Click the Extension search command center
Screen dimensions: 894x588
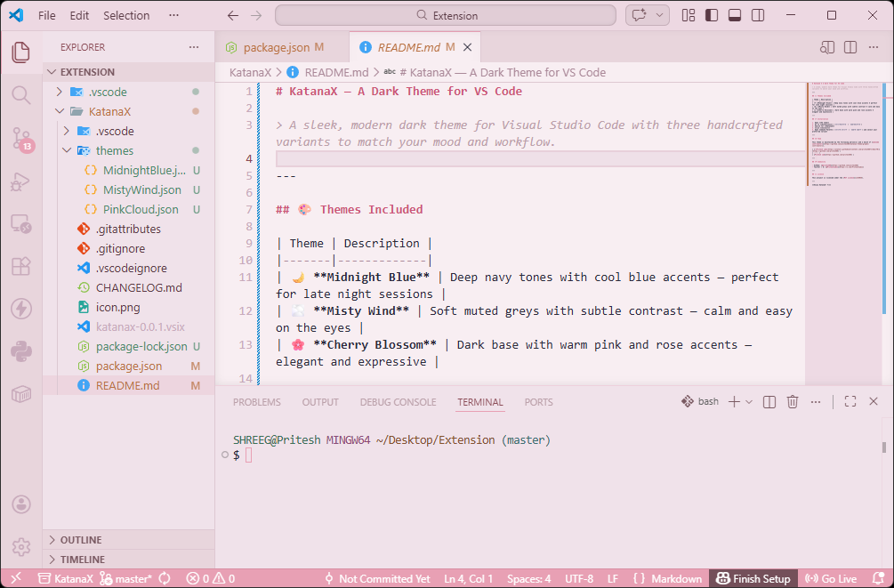pyautogui.click(x=446, y=15)
